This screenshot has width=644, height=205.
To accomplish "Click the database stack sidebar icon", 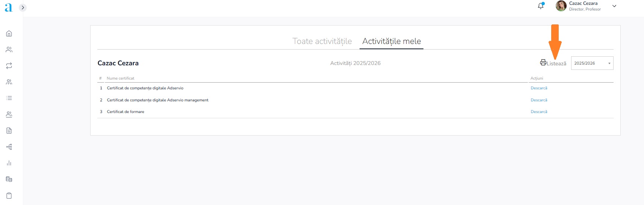I will (x=9, y=179).
